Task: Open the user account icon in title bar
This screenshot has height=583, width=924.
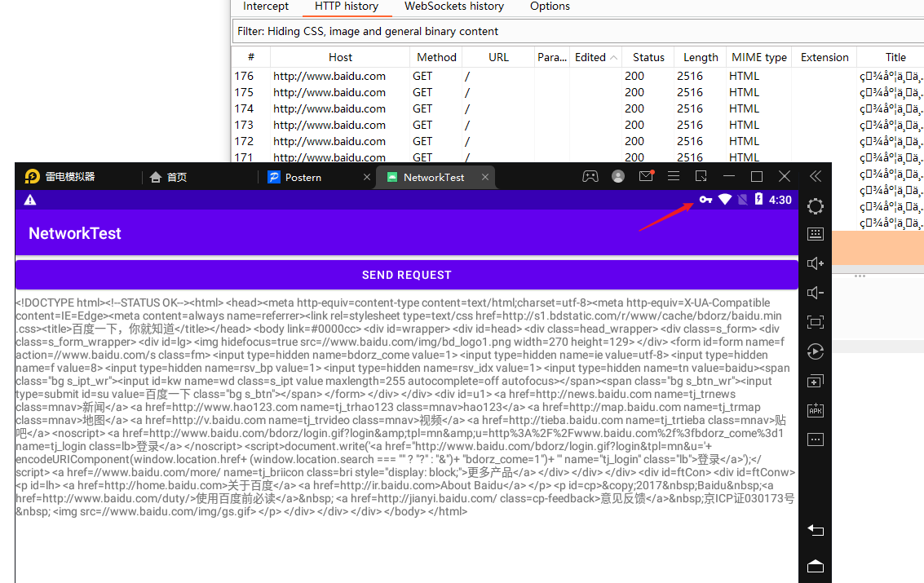Action: tap(618, 176)
